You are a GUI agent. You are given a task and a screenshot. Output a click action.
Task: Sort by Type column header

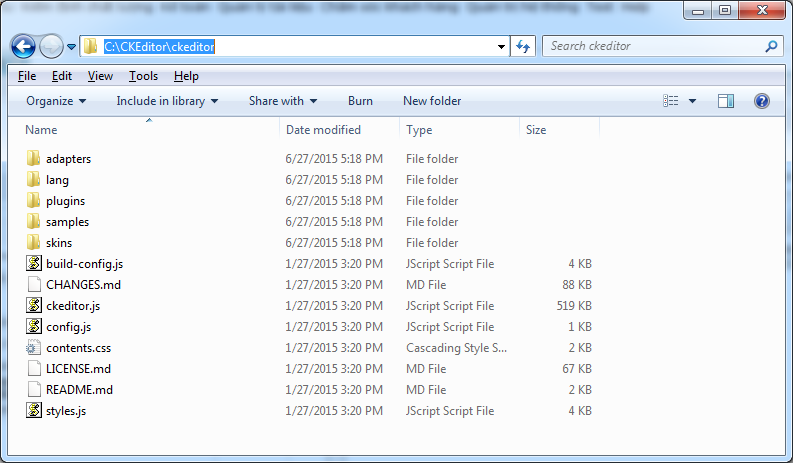(419, 130)
